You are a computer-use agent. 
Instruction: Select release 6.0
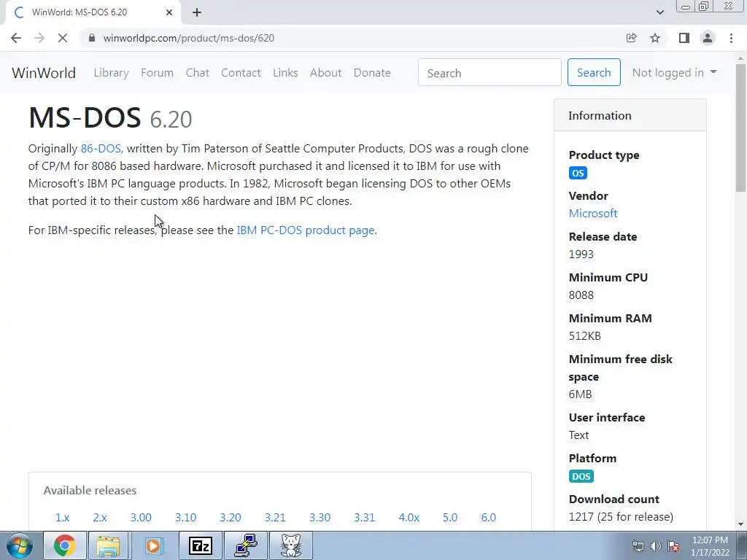click(488, 517)
